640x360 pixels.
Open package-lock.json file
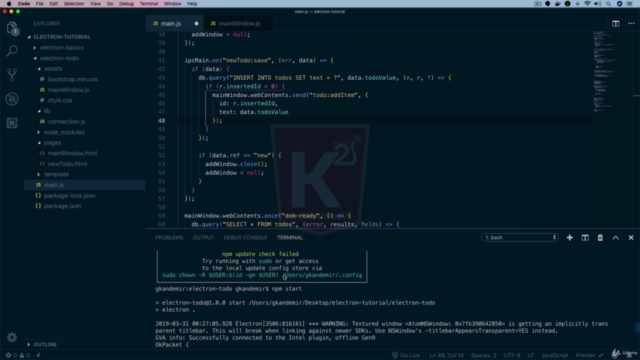point(69,196)
